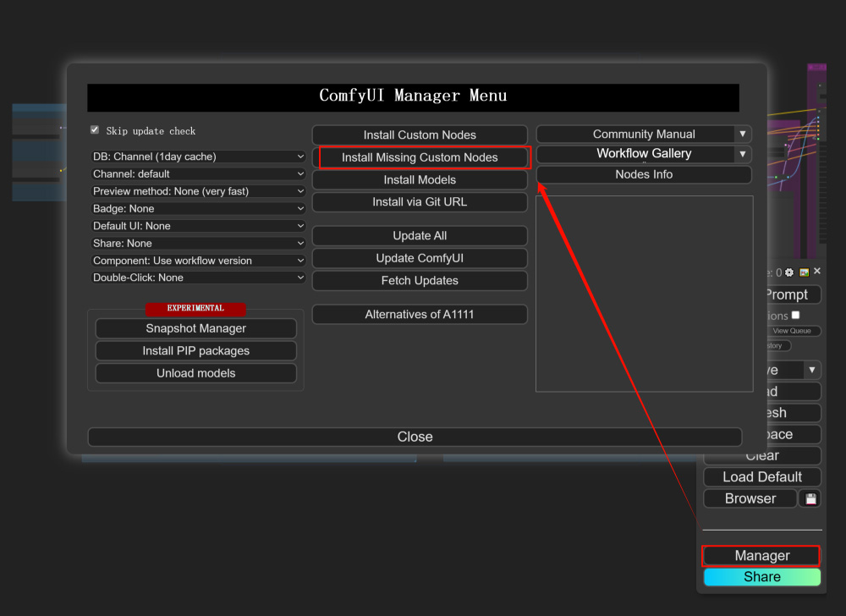Image resolution: width=846 pixels, height=616 pixels.
Task: Click the image feed icon in side panel
Action: 804,272
